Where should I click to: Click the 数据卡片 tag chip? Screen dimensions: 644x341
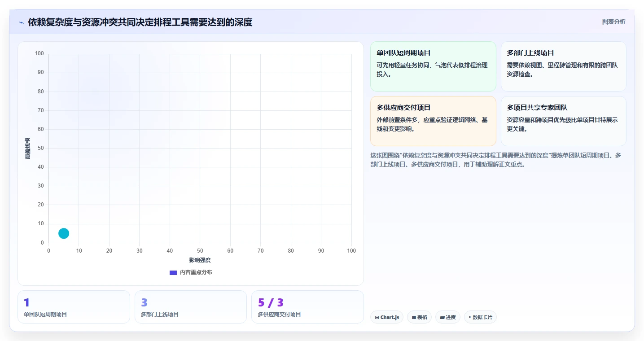[x=480, y=317]
